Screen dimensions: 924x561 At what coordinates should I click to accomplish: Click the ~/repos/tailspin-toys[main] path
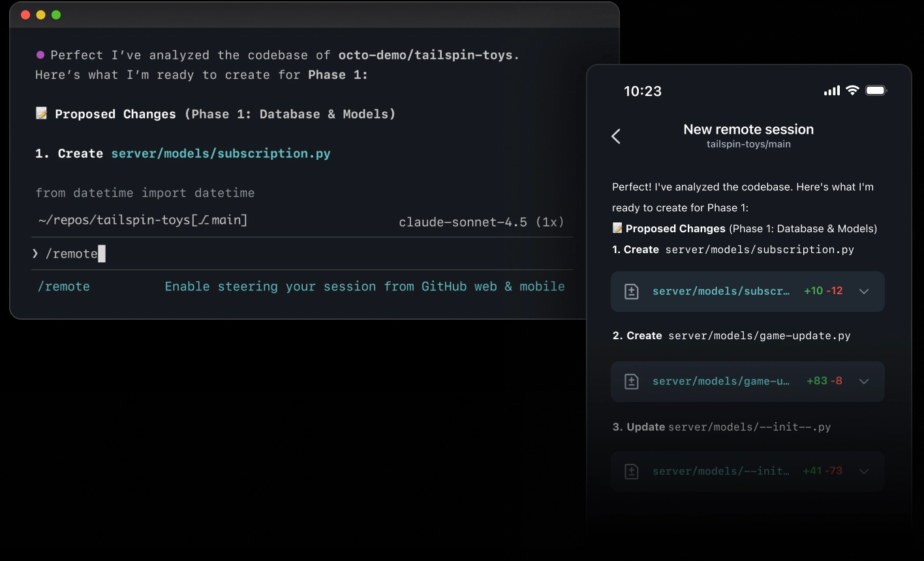pos(143,220)
